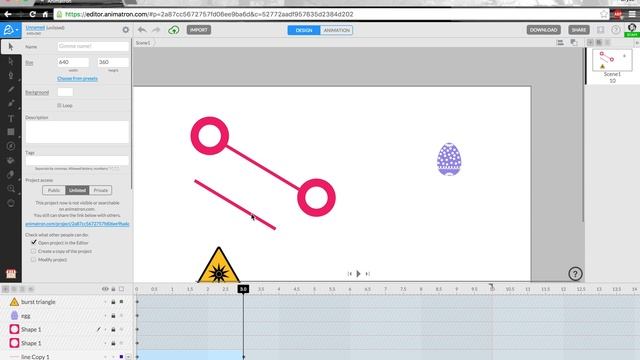Toggle Open project in the Editor checkbox
Screen dimensions: 640x360
click(x=34, y=242)
